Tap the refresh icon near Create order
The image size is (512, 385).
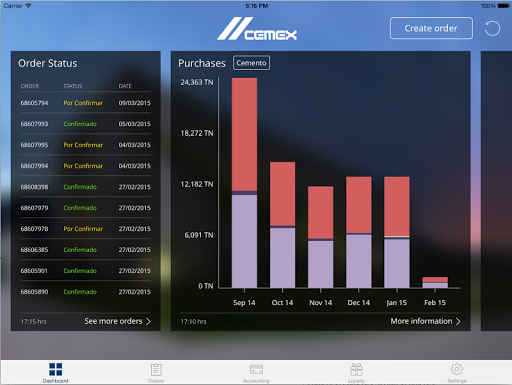coord(492,28)
